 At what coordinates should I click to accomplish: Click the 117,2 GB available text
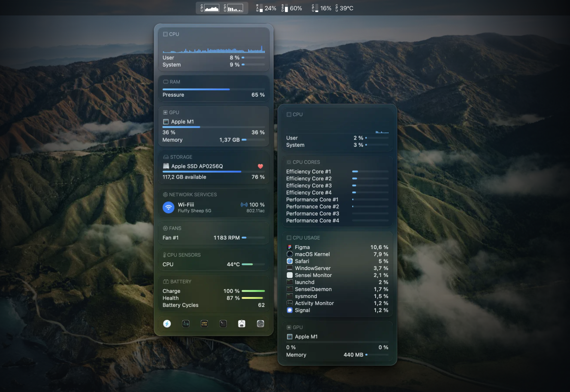184,177
